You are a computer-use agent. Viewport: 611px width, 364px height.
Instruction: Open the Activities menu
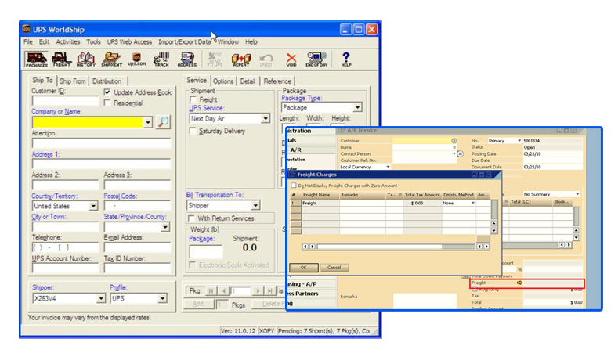tap(68, 41)
